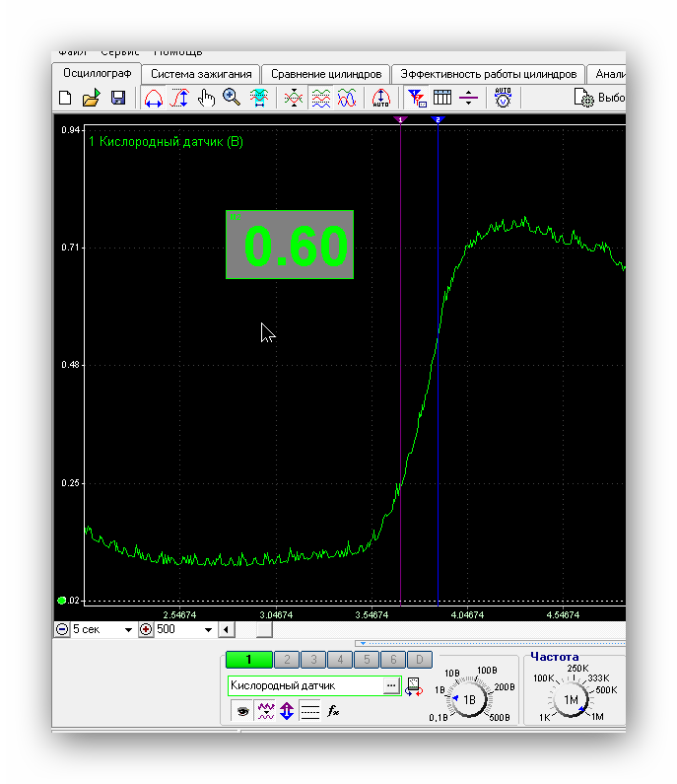677x784 pixels.
Task: Click the 250K label on frequency dial
Action: (577, 668)
